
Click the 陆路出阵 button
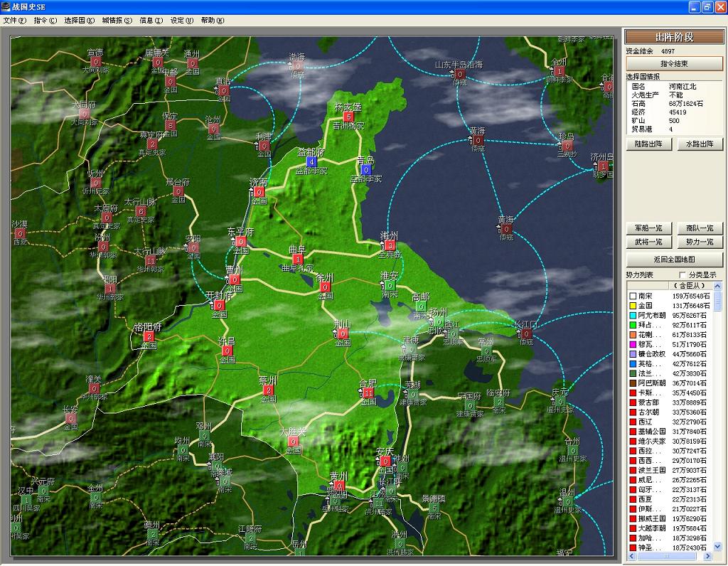click(x=648, y=144)
